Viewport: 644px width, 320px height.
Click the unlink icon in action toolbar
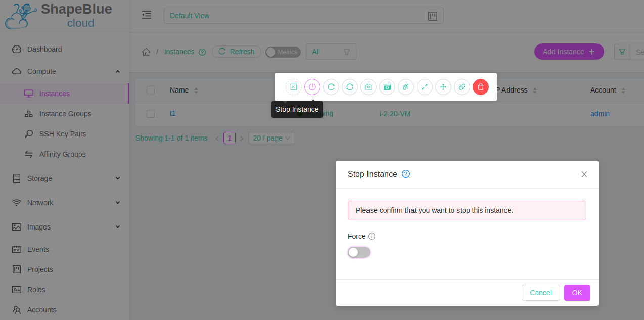pos(462,87)
